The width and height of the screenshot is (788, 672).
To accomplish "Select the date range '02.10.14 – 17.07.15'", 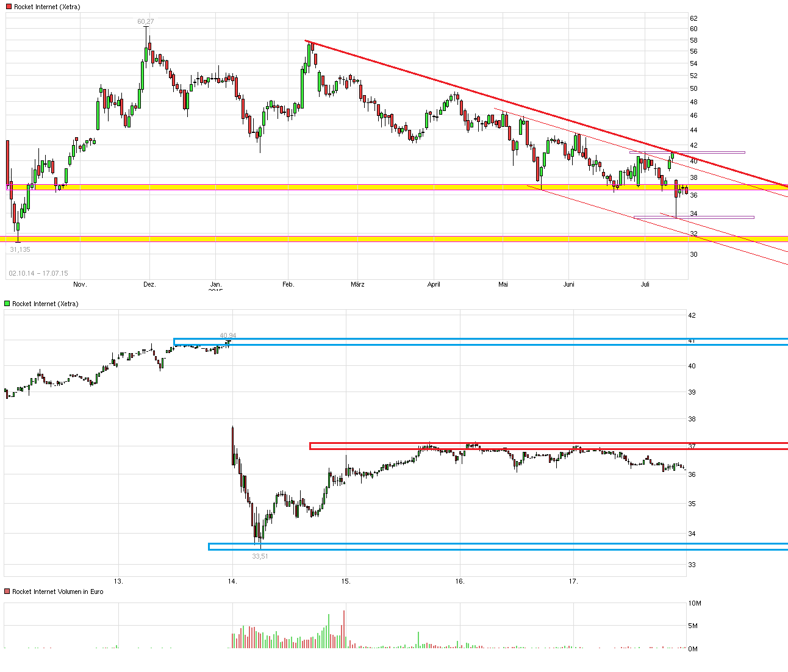I will (x=38, y=273).
